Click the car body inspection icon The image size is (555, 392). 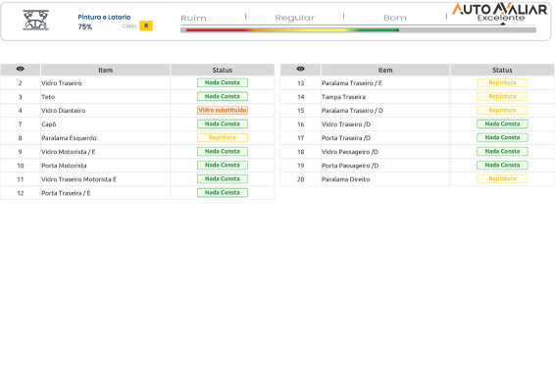(35, 20)
